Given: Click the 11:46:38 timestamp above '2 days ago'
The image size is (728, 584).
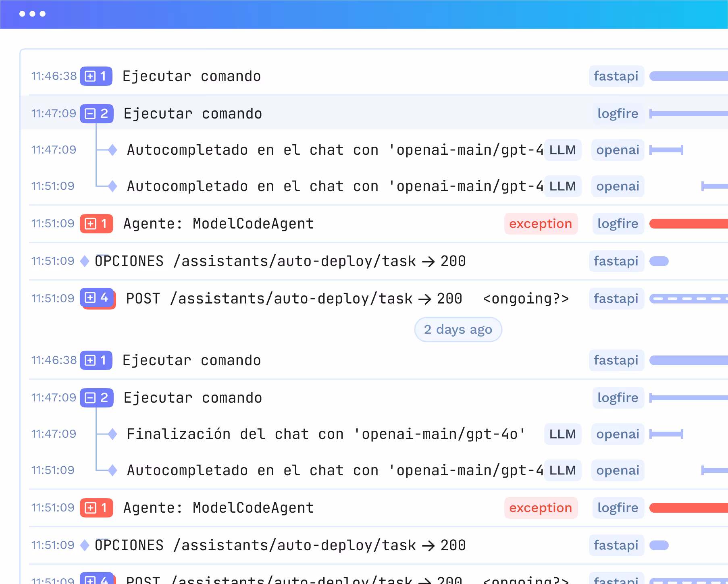Looking at the screenshot, I should click(x=54, y=76).
